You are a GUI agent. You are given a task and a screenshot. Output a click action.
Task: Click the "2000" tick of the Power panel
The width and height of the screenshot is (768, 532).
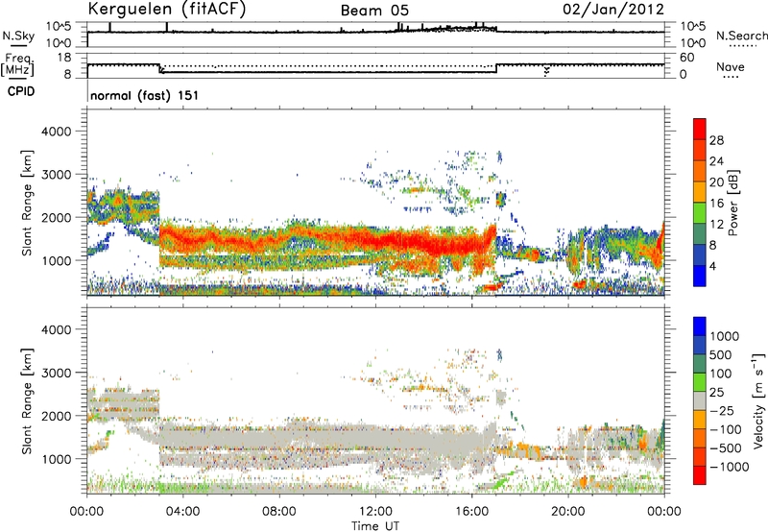pyautogui.click(x=56, y=217)
